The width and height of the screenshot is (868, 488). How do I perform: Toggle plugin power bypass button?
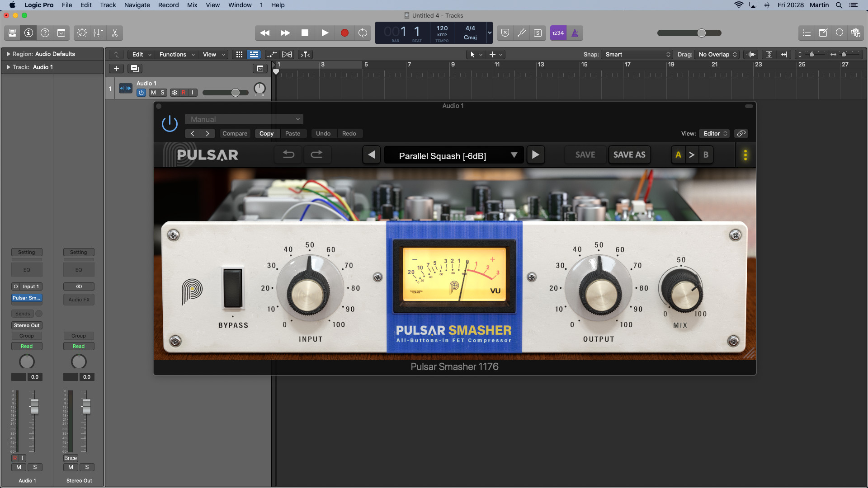tap(170, 123)
